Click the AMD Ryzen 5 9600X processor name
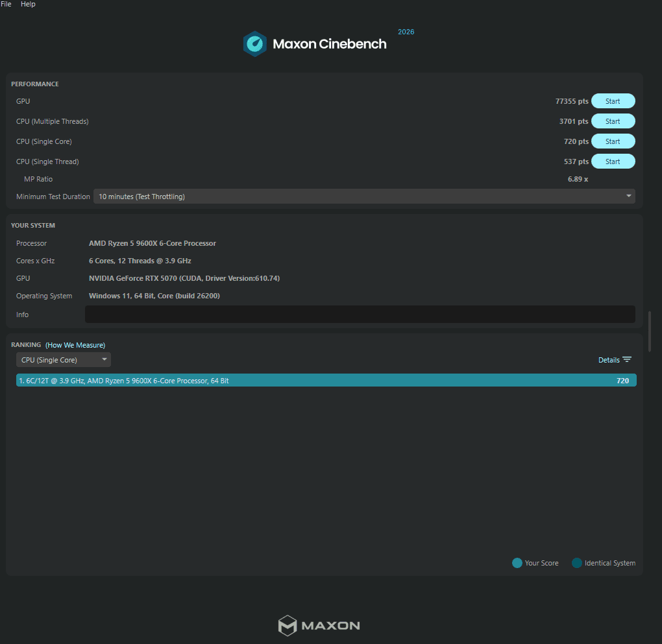This screenshot has height=644, width=662. point(152,243)
